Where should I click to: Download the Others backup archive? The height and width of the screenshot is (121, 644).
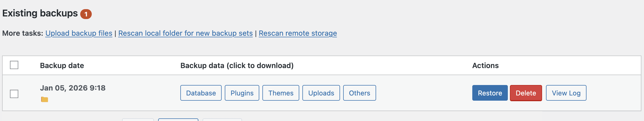tap(359, 93)
